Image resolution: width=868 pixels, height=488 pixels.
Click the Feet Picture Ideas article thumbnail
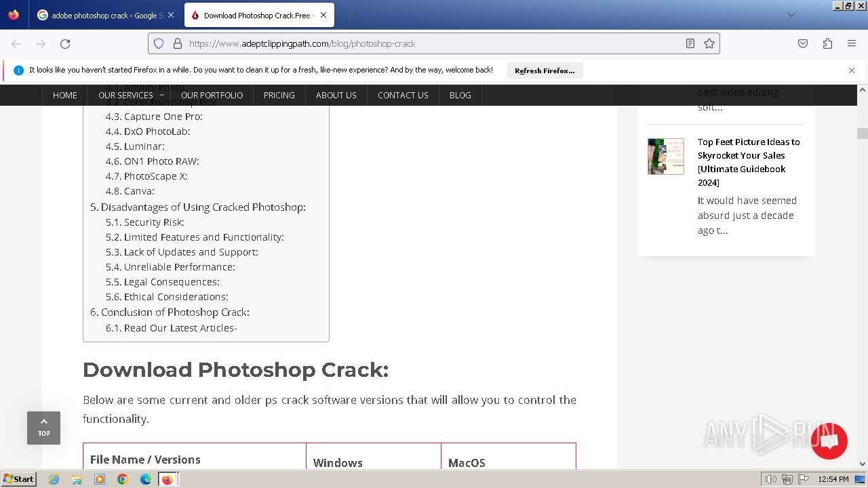point(666,157)
